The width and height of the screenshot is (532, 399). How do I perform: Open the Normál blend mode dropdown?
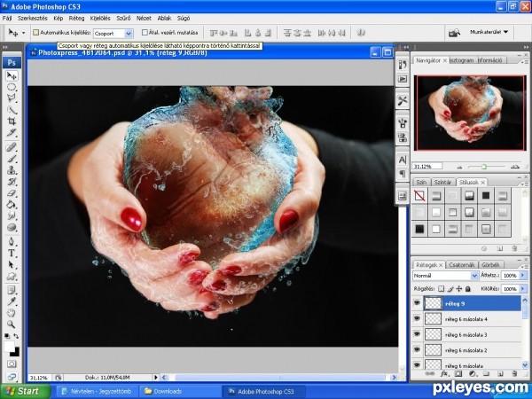click(474, 276)
